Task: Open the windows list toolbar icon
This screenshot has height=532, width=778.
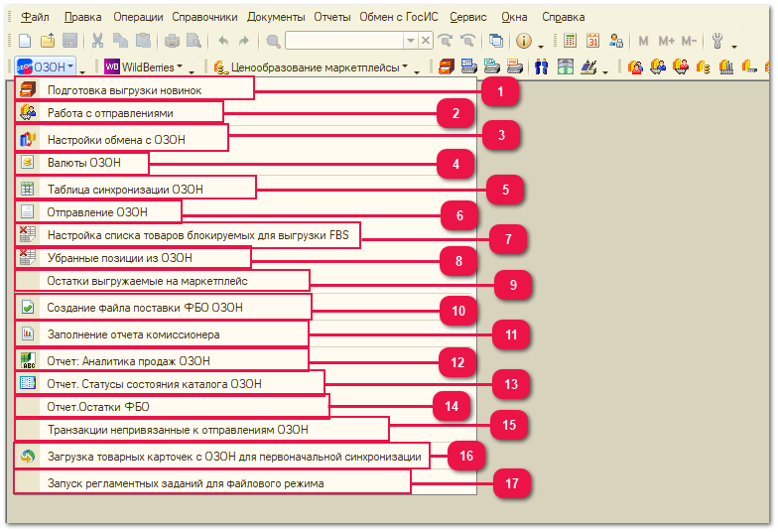Action: point(496,42)
